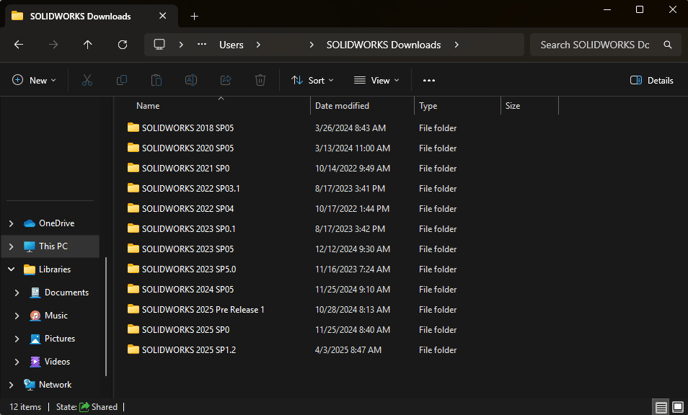688x415 pixels.
Task: Select Documents library in navigation pane
Action: click(x=67, y=293)
